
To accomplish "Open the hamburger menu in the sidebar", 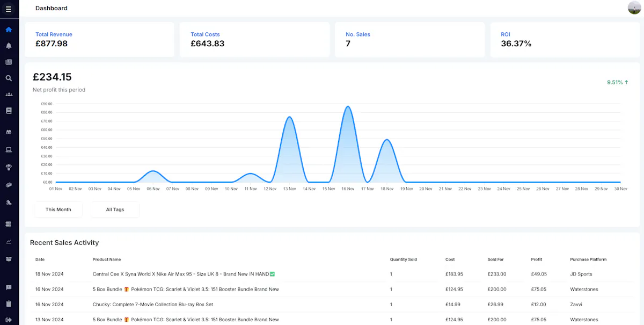I will tap(9, 9).
